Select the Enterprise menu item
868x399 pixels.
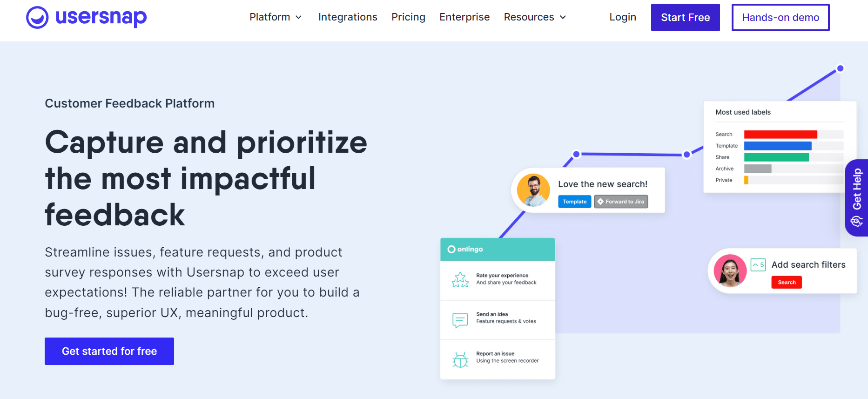click(464, 17)
